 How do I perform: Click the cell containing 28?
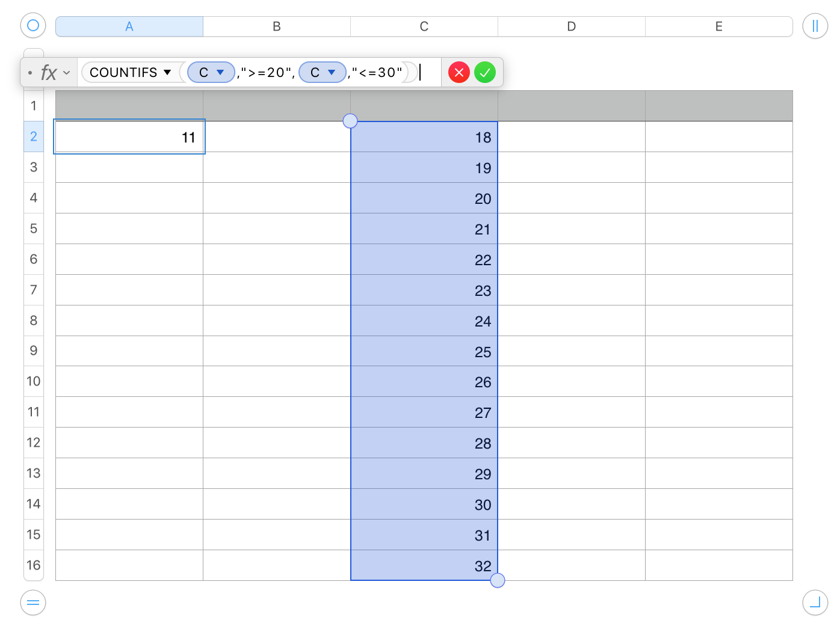click(x=424, y=443)
